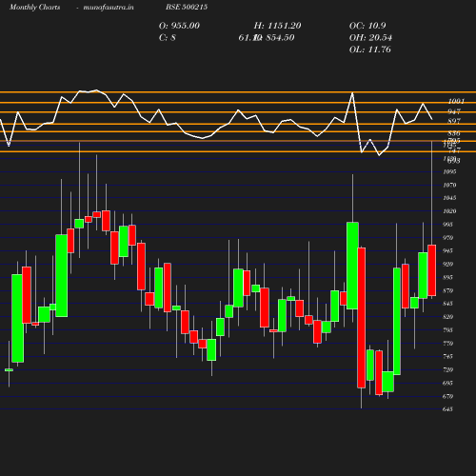Click the 'O: 955.00' open value
476x476 pixels.
pyautogui.click(x=179, y=26)
